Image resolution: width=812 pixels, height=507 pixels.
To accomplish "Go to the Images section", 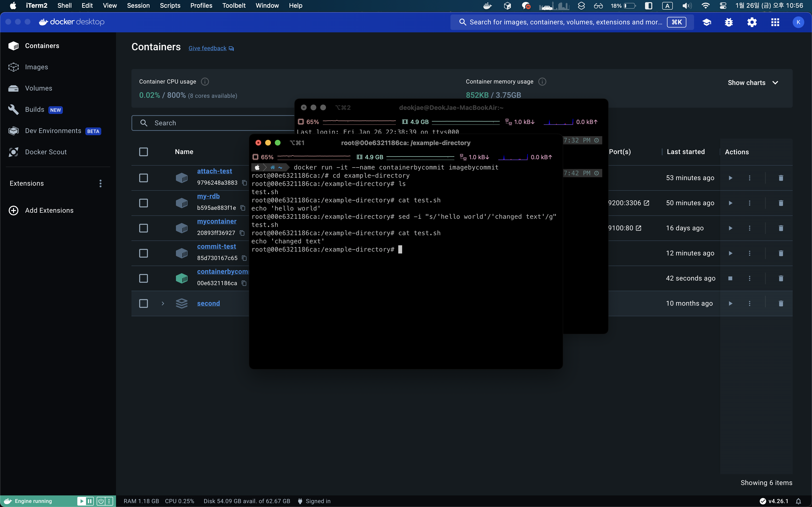I will (36, 67).
